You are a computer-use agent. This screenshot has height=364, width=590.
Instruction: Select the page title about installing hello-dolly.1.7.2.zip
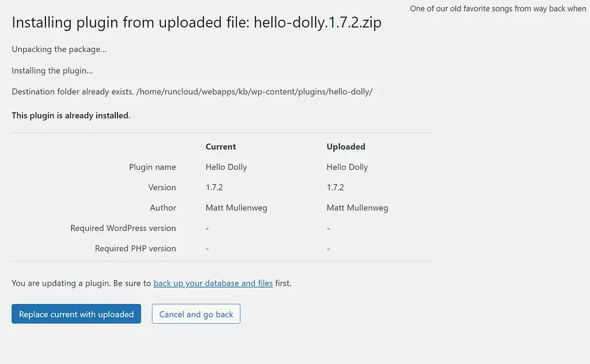[196, 22]
